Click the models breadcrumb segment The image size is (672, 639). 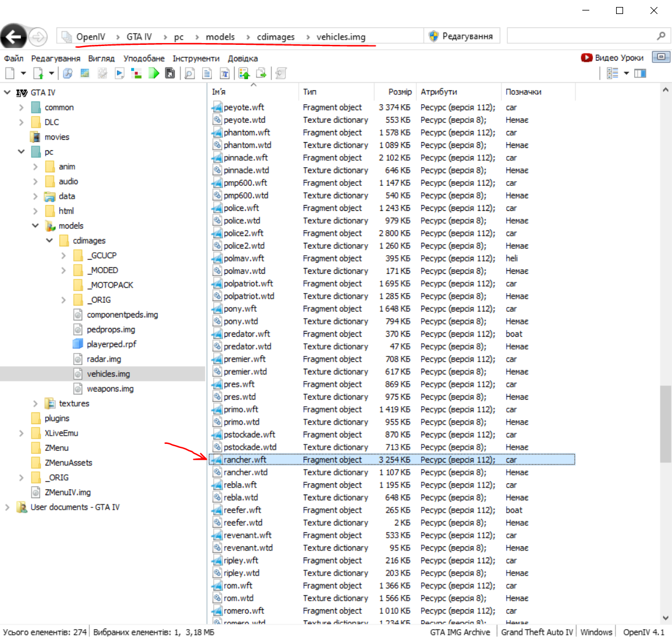[x=220, y=37]
